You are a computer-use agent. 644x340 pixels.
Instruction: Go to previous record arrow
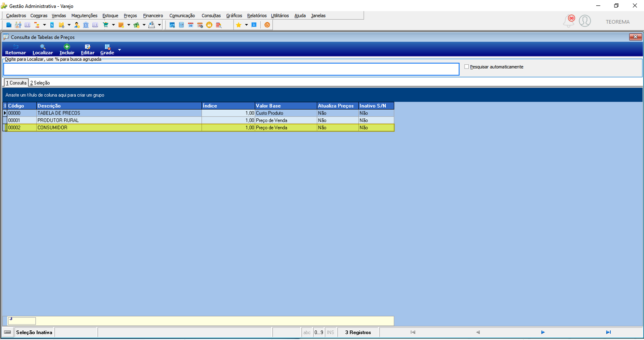click(478, 332)
